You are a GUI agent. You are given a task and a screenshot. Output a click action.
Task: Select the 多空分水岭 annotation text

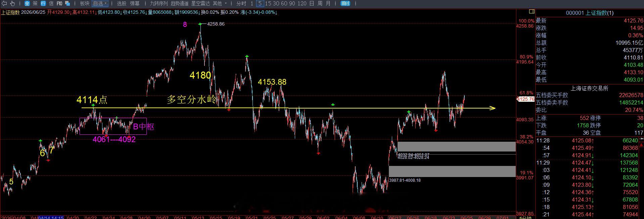click(192, 99)
